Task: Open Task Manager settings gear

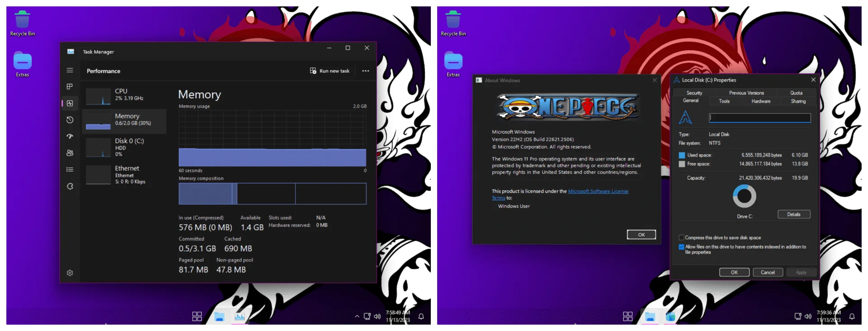Action: click(x=70, y=273)
